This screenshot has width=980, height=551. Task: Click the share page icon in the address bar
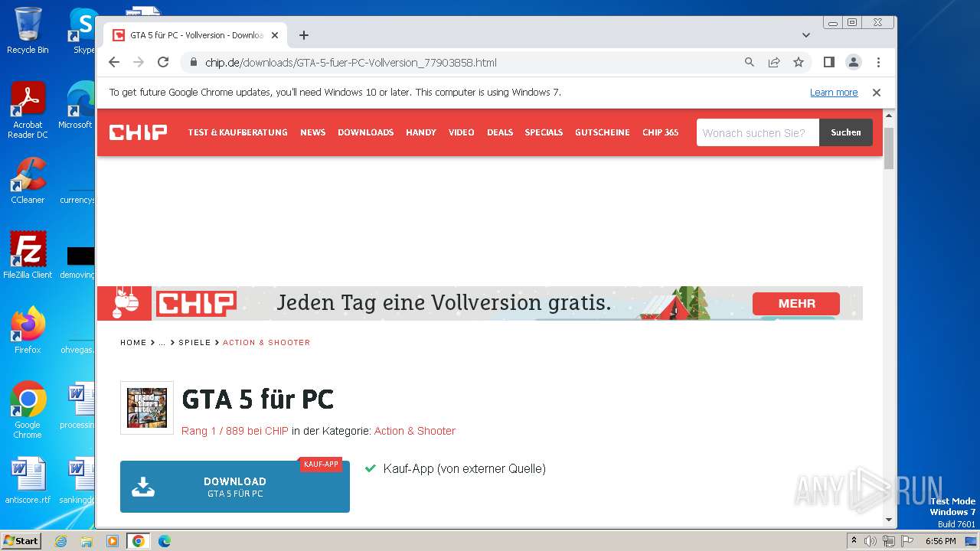tap(774, 62)
